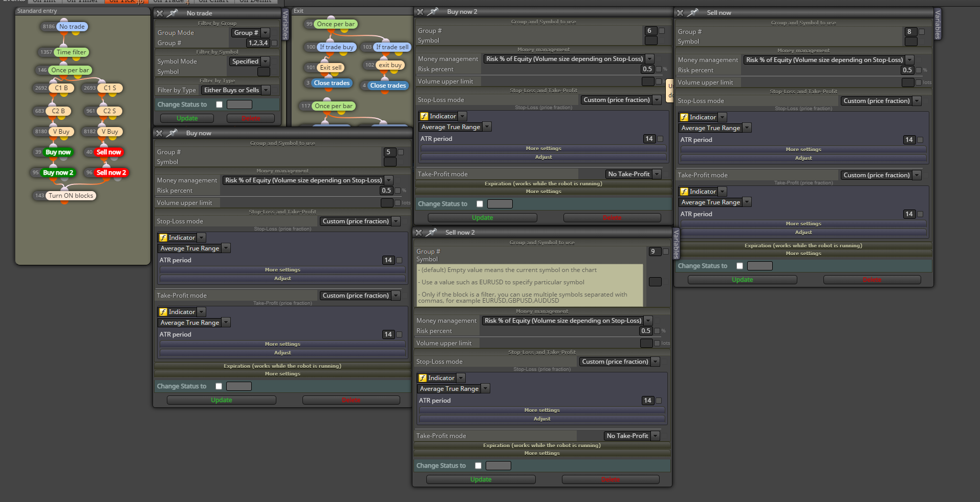Tick 'Change Status to' checkbox in Buy now 2 panel

coord(480,204)
